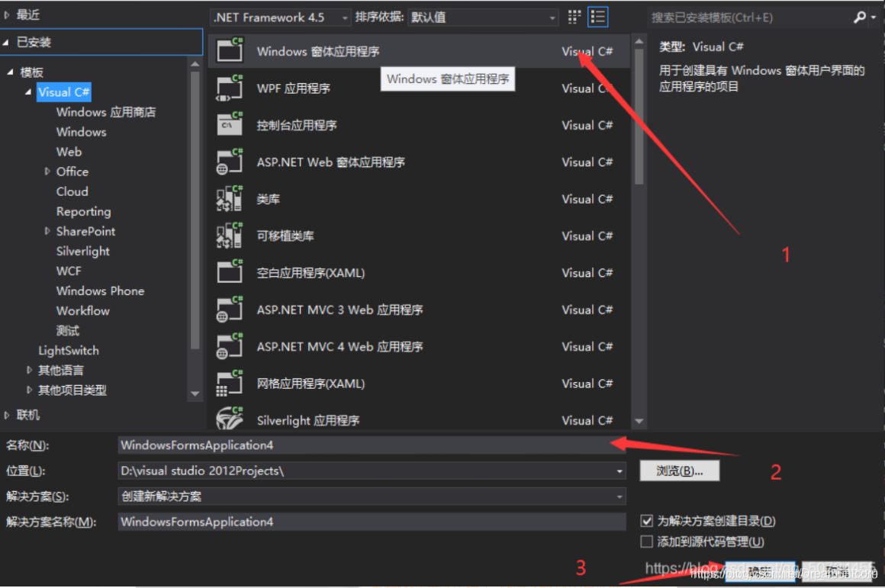The image size is (885, 588).
Task: Expand the 联机 section
Action: click(x=7, y=415)
